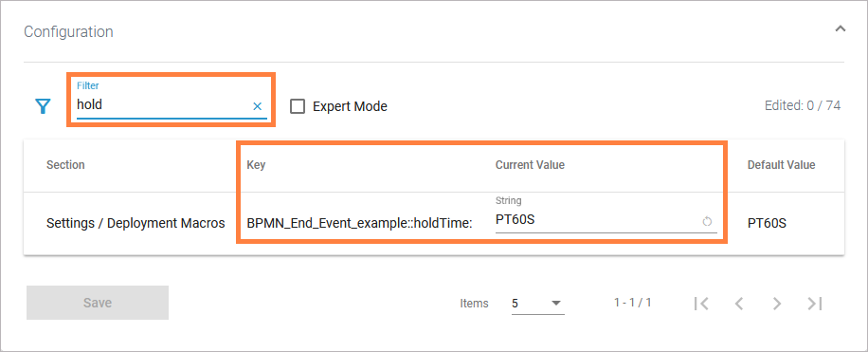Go to previous page arrow
The height and width of the screenshot is (352, 868).
click(738, 304)
